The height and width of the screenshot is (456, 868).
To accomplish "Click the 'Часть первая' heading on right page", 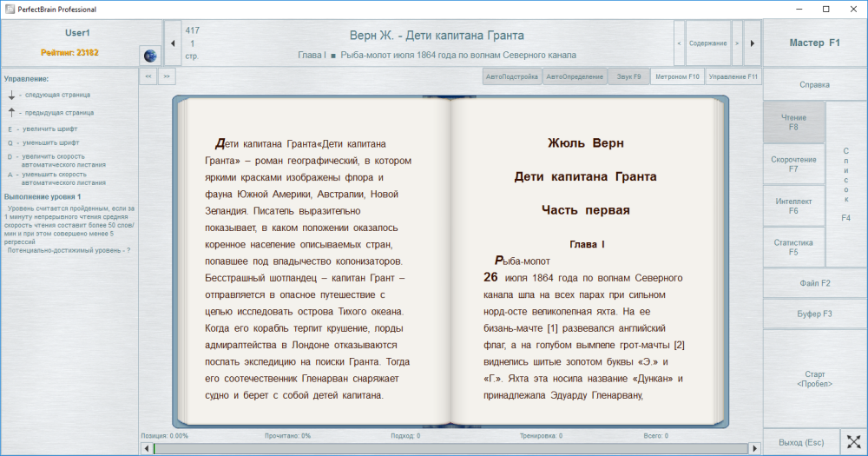I will pos(586,210).
